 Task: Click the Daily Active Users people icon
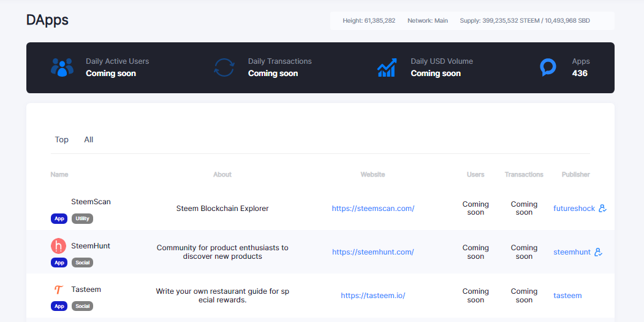pyautogui.click(x=62, y=67)
